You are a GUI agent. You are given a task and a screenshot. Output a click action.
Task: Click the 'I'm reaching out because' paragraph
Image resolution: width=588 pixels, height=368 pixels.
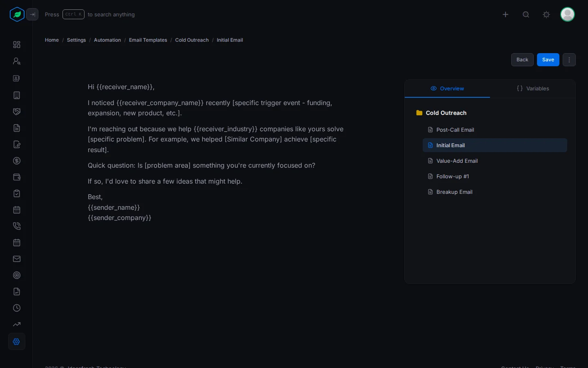pyautogui.click(x=216, y=139)
